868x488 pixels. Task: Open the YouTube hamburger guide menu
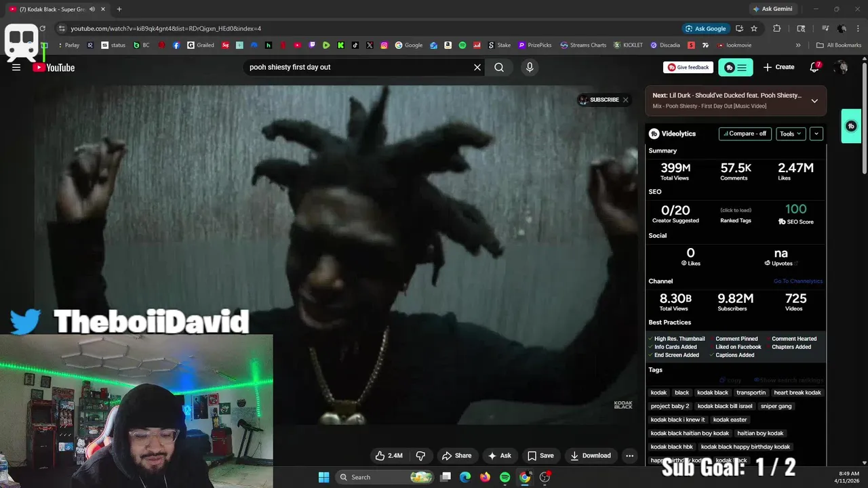16,67
